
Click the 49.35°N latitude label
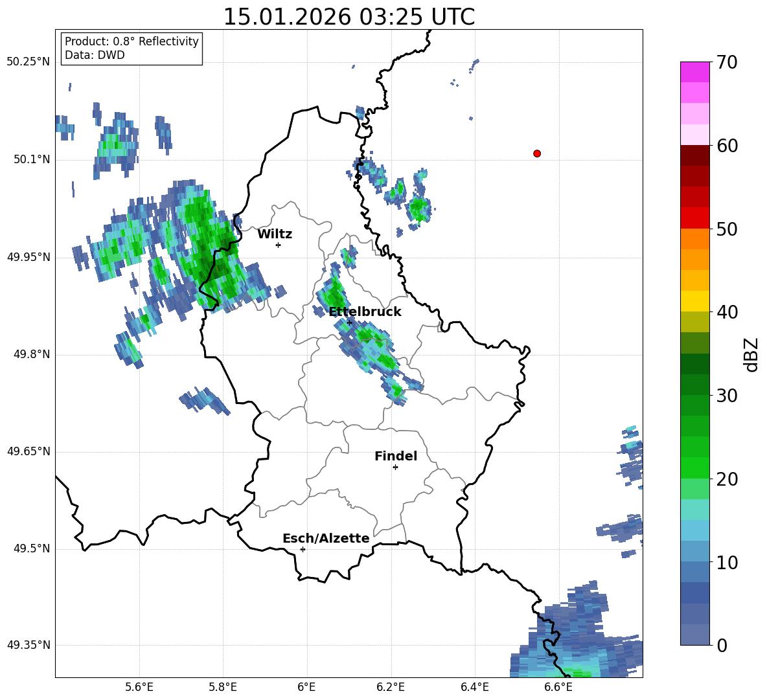[29, 645]
